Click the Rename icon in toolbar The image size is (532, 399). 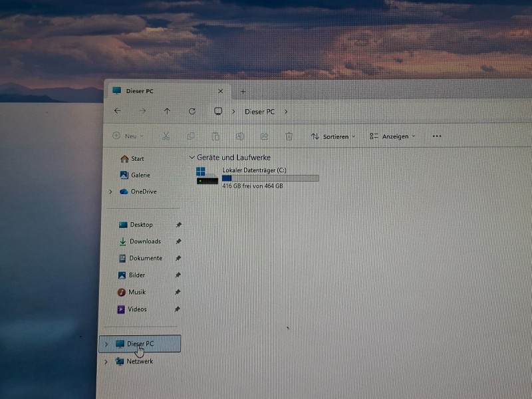coord(240,136)
